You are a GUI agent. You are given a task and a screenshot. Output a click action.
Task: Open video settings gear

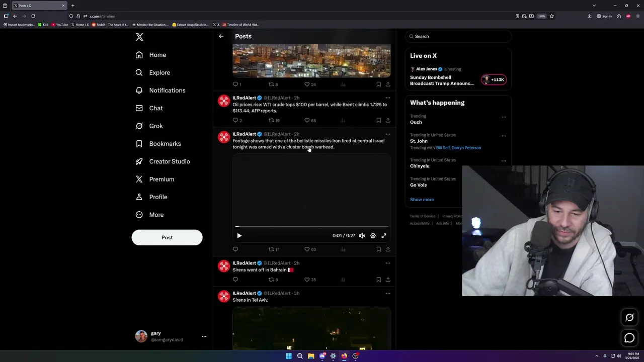tap(373, 236)
